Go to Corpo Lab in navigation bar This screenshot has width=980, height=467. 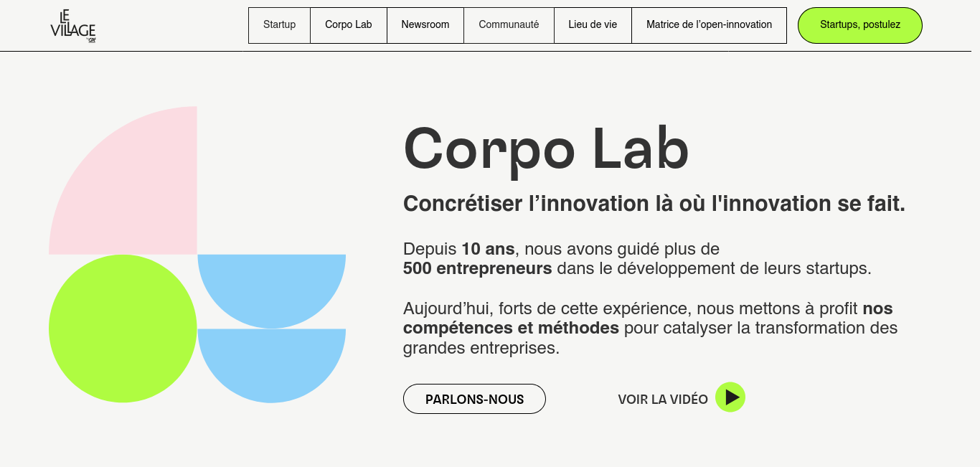[348, 25]
